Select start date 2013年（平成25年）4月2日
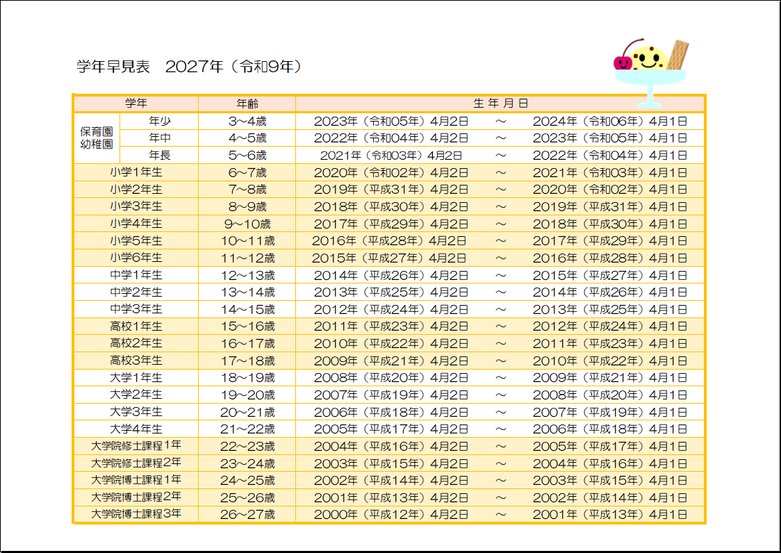The width and height of the screenshot is (781, 553). [391, 292]
